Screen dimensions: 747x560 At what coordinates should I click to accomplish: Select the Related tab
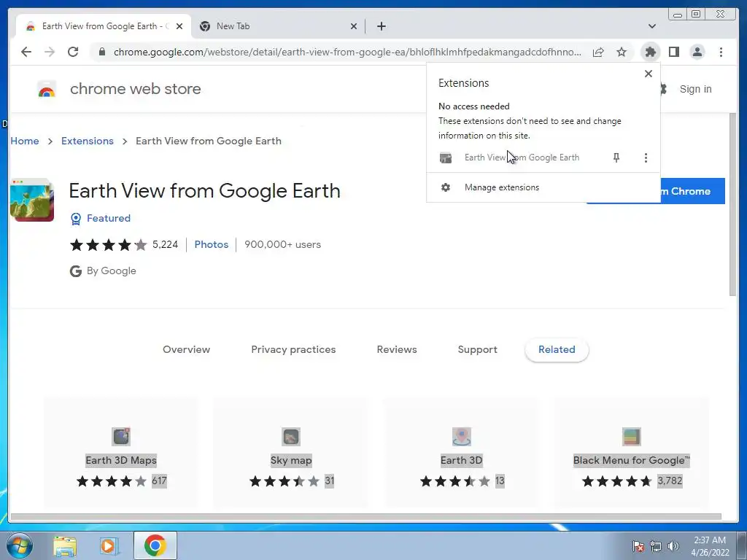click(x=557, y=350)
